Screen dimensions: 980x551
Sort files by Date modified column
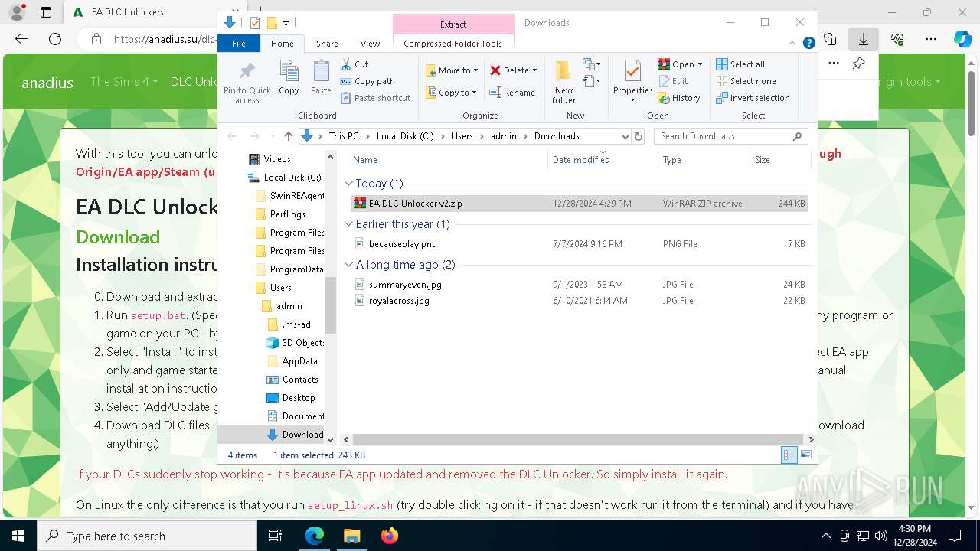pos(603,160)
